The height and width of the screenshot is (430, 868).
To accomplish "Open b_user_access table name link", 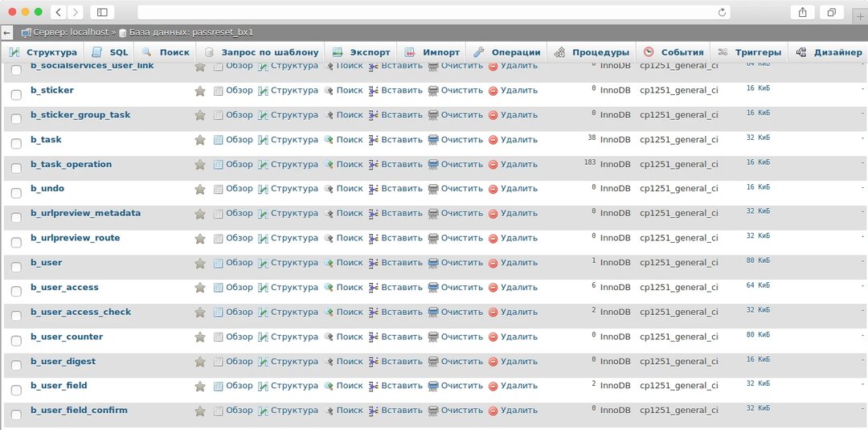I will pos(65,288).
